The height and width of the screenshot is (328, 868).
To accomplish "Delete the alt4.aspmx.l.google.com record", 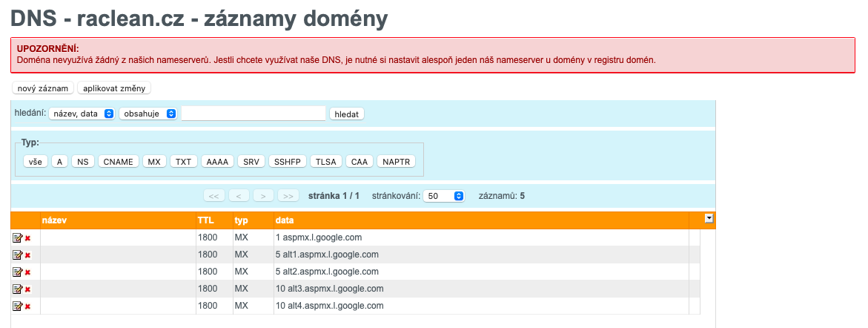I will pos(27,307).
